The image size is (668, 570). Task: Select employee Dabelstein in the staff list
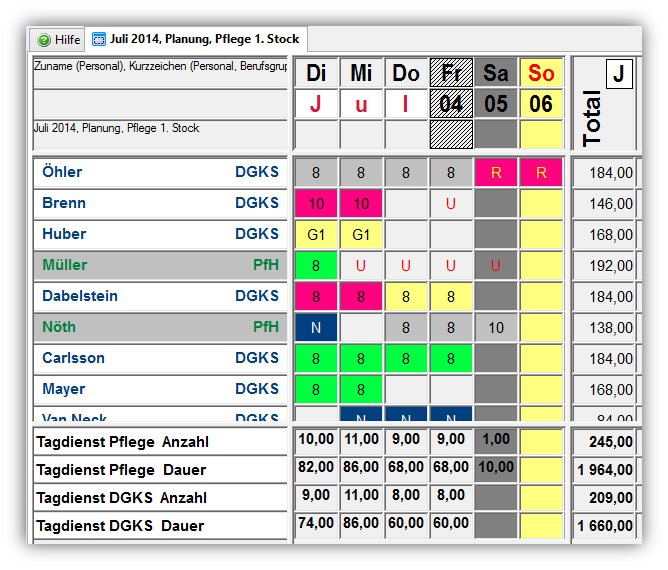pyautogui.click(x=80, y=296)
